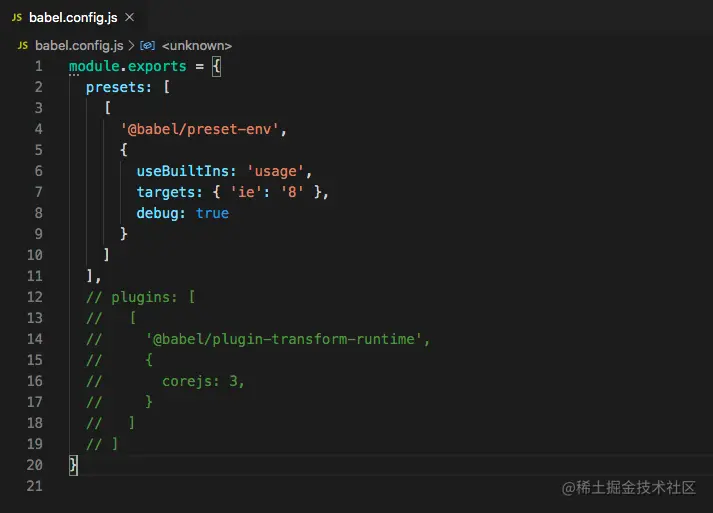This screenshot has height=513, width=713.
Task: Select the babel.config.js editor tab
Action: pos(73,17)
